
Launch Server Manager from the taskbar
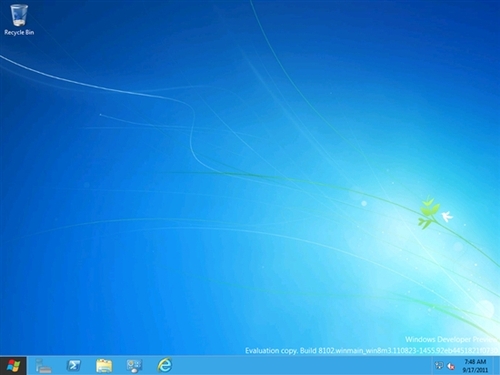43,366
